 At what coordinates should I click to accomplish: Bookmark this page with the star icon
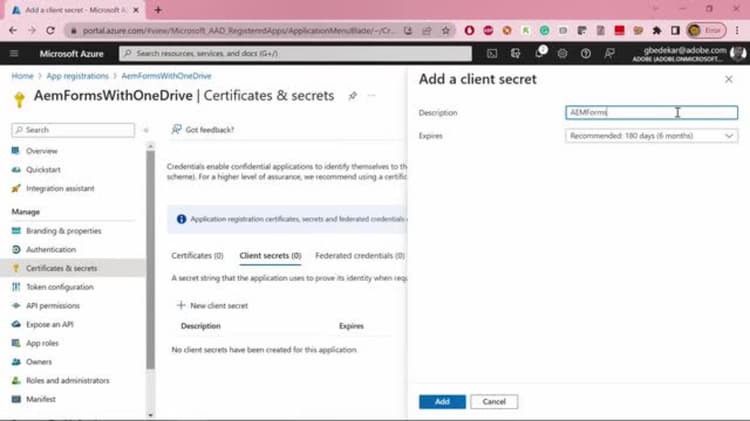click(446, 31)
